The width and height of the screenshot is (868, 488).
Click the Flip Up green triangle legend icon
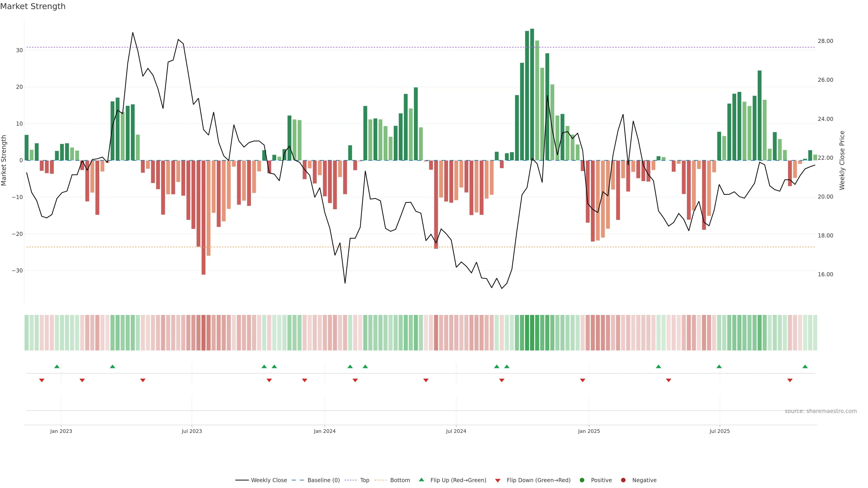point(421,480)
